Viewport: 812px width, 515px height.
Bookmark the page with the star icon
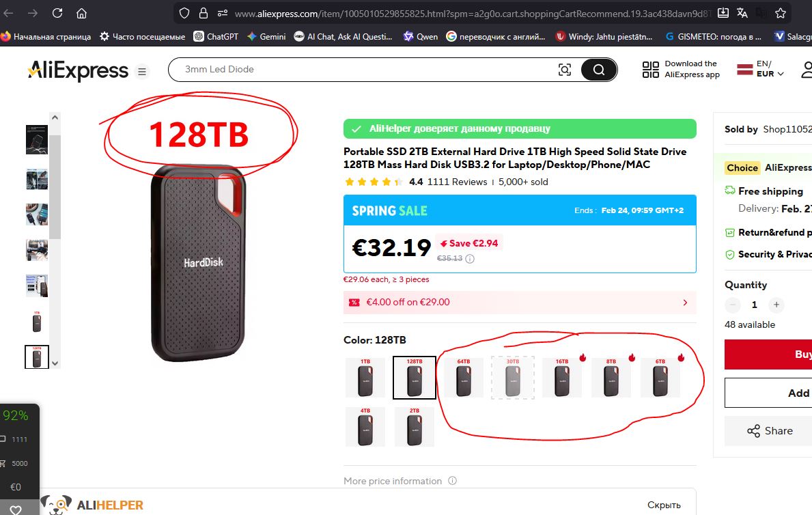tap(781, 13)
